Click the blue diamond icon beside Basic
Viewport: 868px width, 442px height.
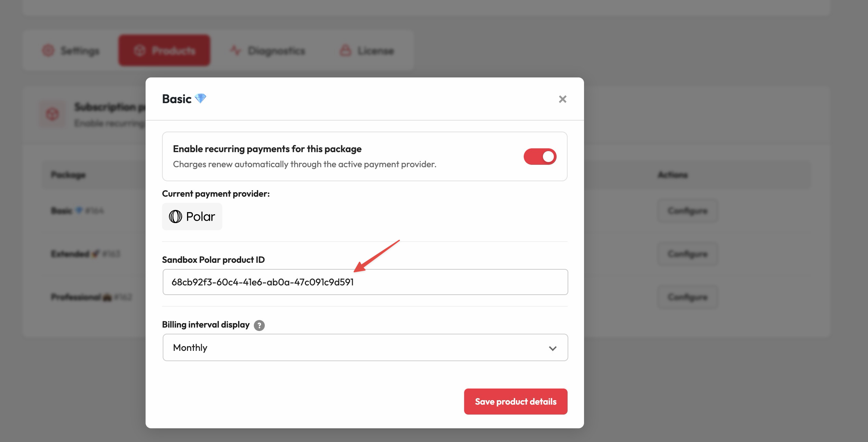click(200, 99)
